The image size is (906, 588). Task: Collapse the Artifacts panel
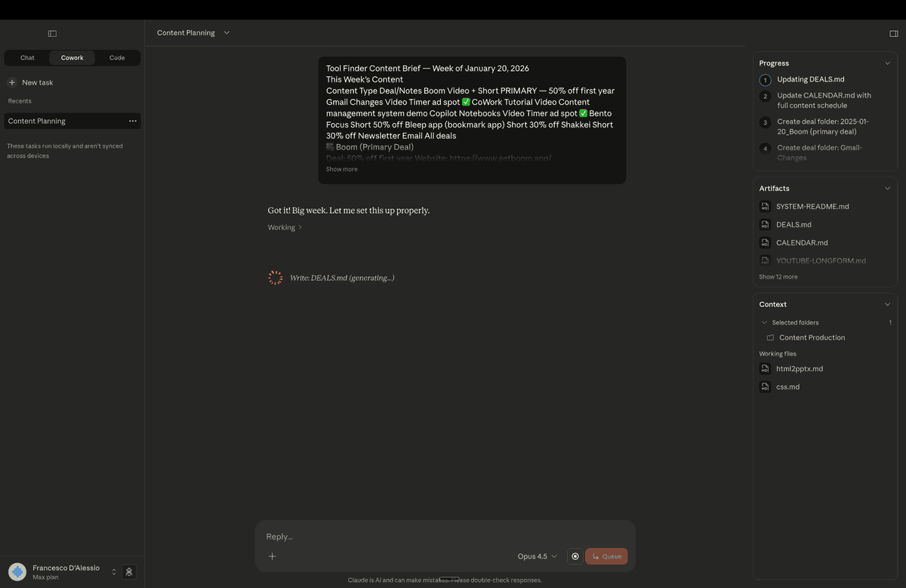tap(887, 189)
